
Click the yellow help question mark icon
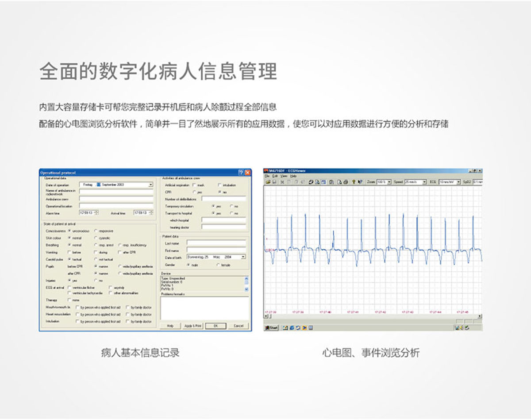(x=354, y=182)
